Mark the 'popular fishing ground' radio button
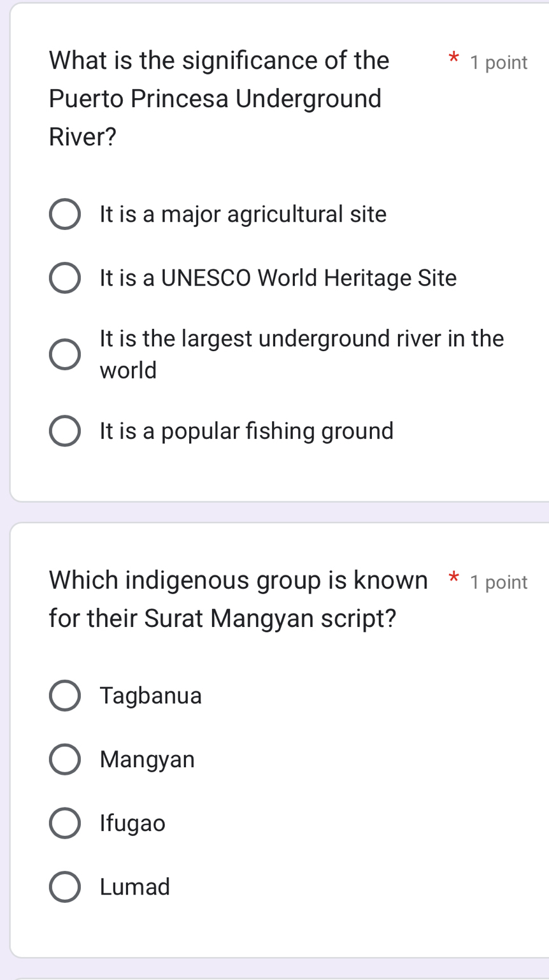 (x=65, y=431)
